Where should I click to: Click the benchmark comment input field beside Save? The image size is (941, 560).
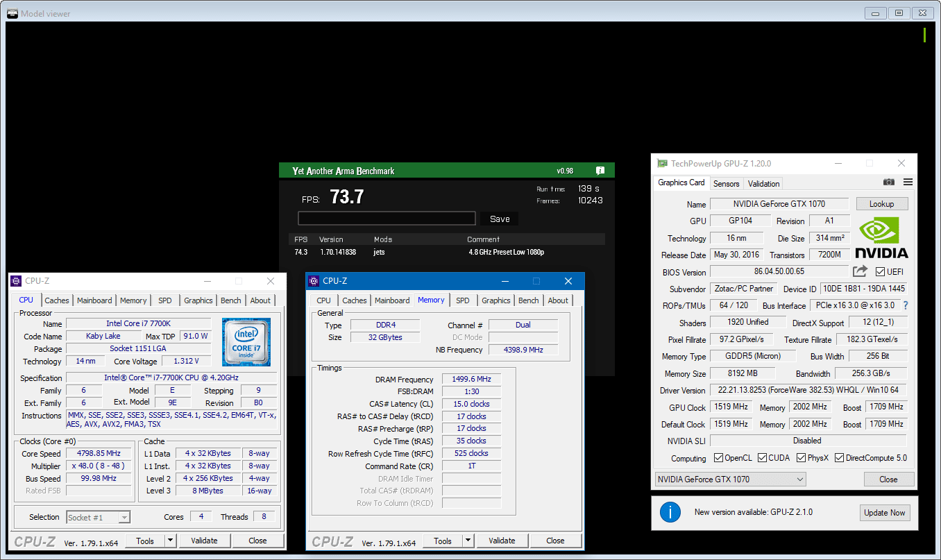point(387,219)
